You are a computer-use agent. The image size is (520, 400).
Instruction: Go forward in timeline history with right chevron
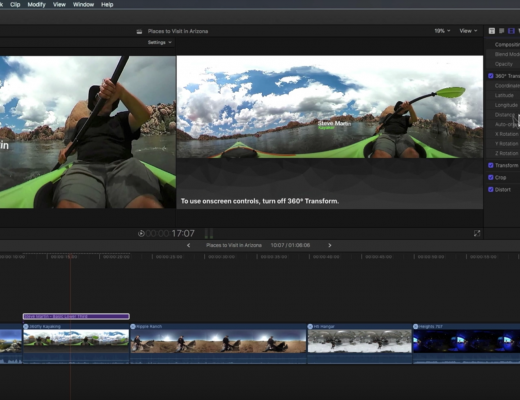tap(330, 245)
